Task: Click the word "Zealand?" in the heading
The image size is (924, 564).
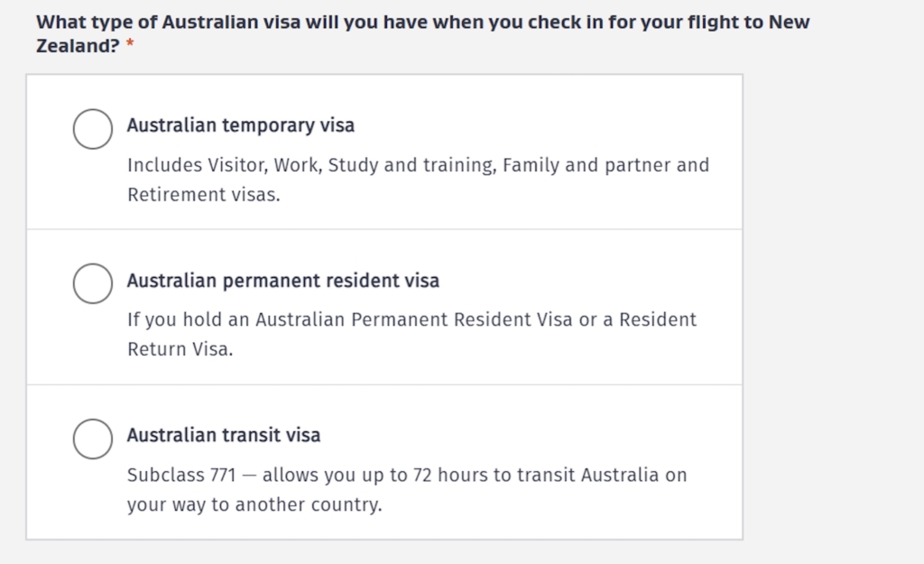Action: 78,46
